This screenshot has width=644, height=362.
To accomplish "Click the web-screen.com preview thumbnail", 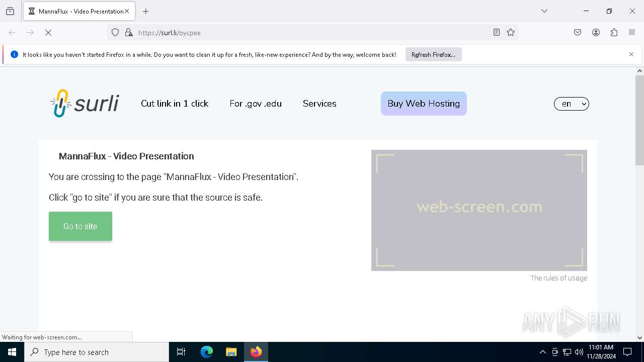I will 479,210.
